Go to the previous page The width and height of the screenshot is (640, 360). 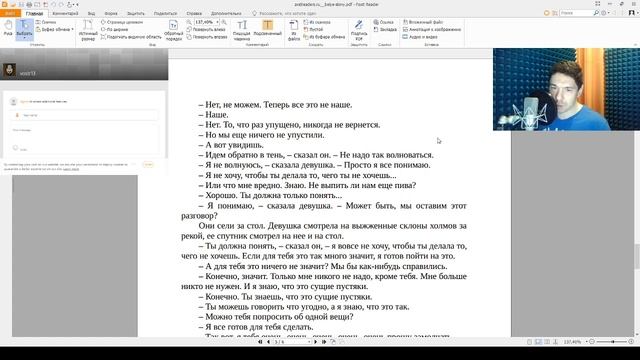pos(268,342)
